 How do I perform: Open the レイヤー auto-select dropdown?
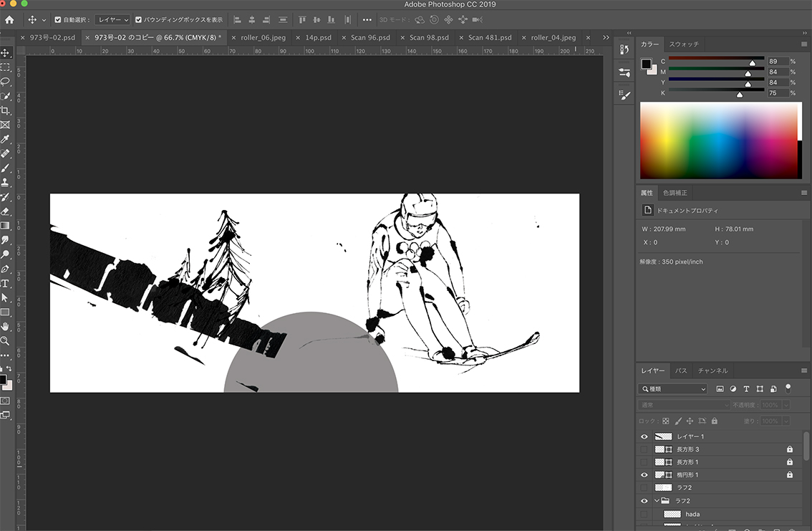click(x=112, y=20)
